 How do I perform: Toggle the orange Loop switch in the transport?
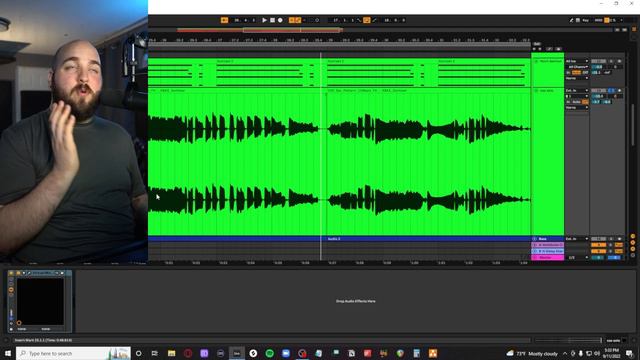[367, 20]
